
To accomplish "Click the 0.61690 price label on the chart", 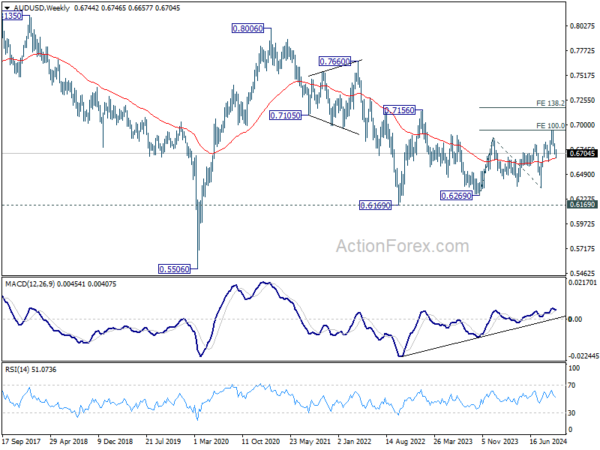I will 375,205.
